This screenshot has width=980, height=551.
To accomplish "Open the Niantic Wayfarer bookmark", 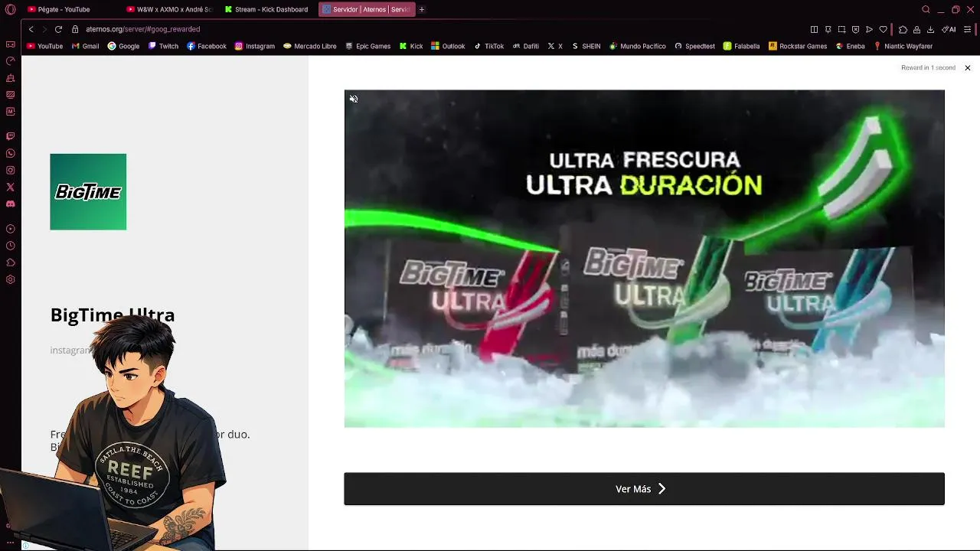I will tap(903, 46).
